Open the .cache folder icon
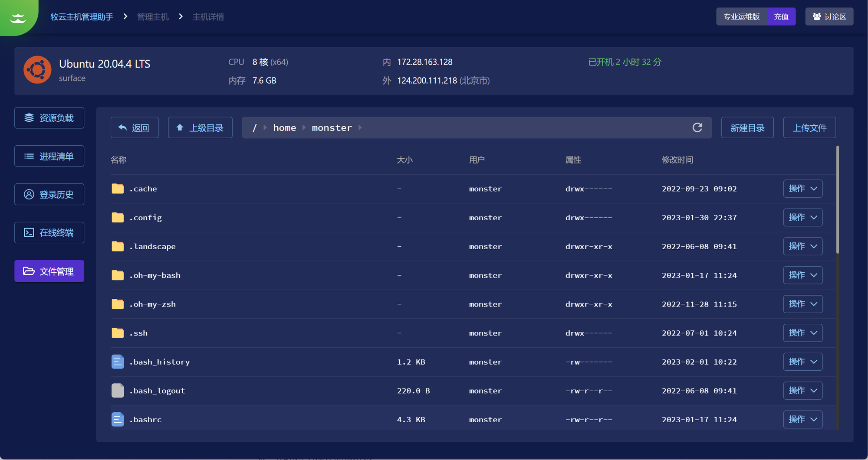Viewport: 868px width, 460px height. (118, 189)
